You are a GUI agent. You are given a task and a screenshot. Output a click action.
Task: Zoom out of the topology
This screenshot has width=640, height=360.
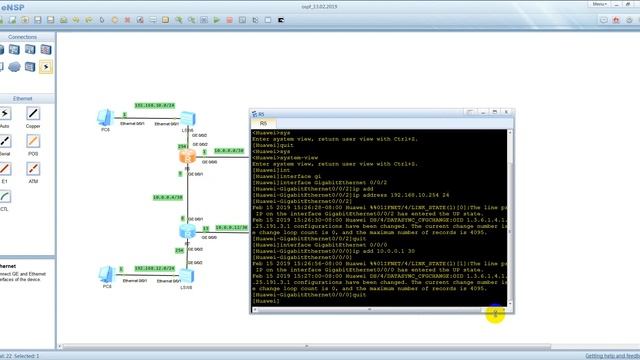click(x=191, y=20)
